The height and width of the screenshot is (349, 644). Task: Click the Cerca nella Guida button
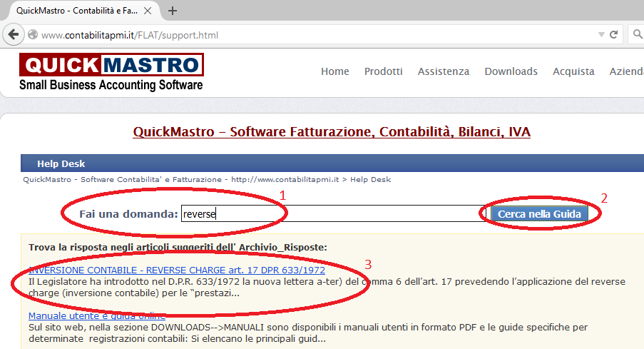coord(539,214)
